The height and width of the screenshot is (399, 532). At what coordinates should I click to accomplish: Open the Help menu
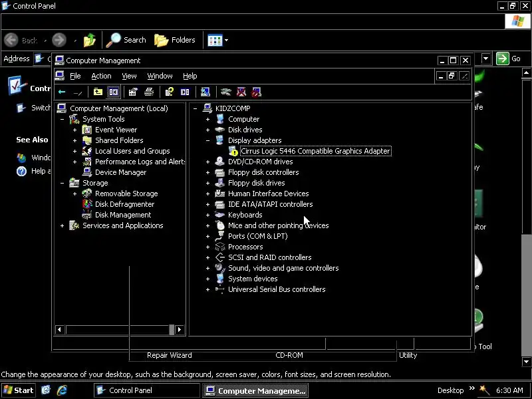click(x=190, y=76)
